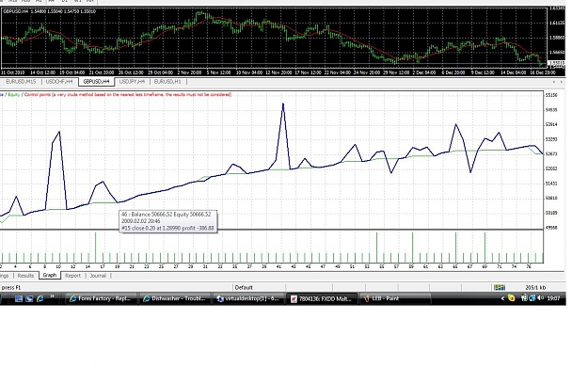Open the USDJPY,H4 chart tab
This screenshot has height=368, width=588.
[132, 82]
